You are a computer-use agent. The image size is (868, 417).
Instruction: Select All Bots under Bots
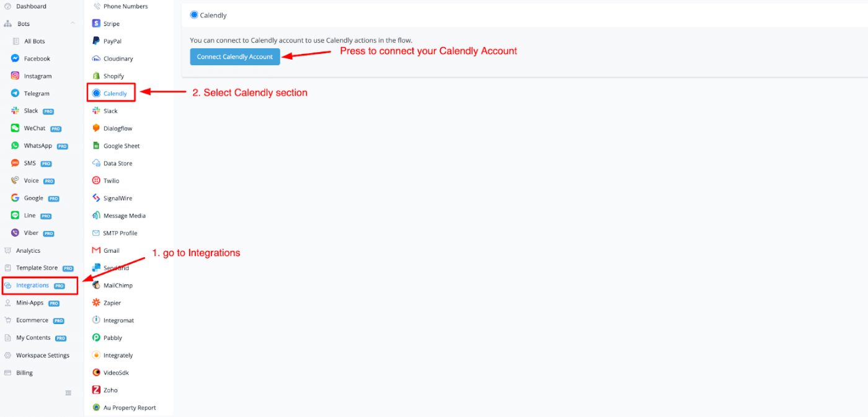[x=34, y=42]
